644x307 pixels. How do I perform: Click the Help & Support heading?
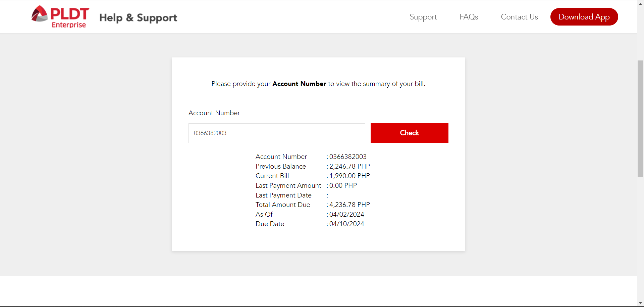coord(138,17)
